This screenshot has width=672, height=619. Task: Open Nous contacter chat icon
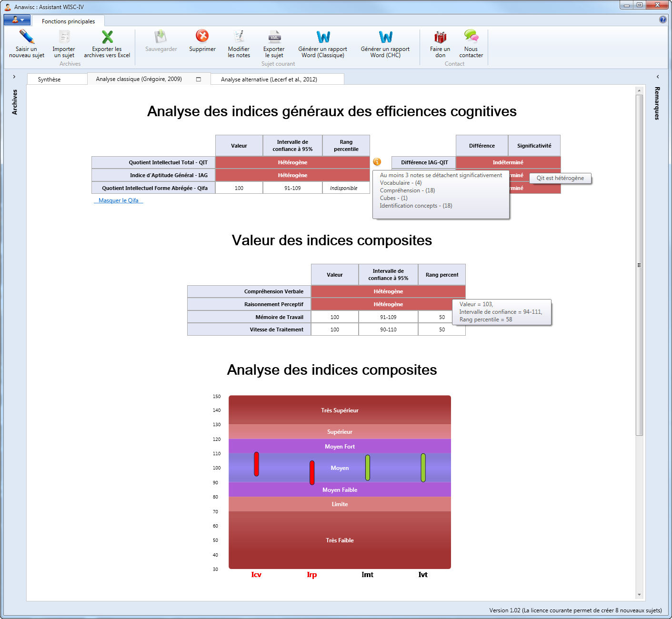click(x=471, y=36)
